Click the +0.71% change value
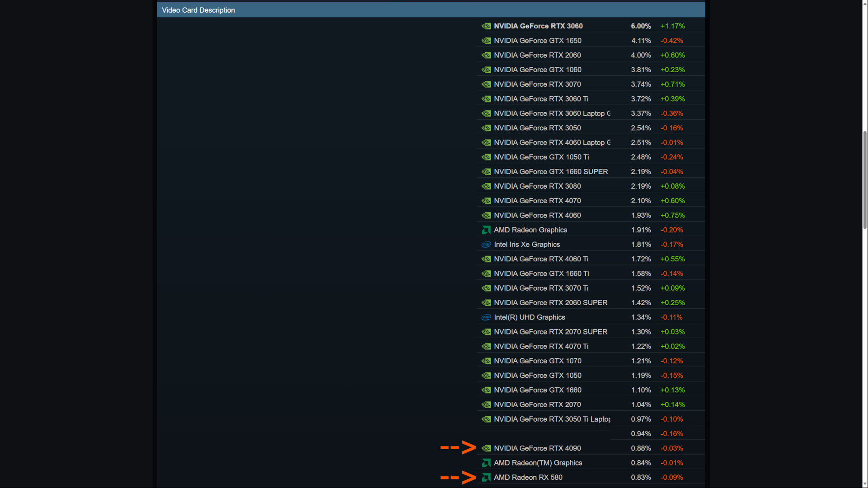Viewport: 868px width, 488px height. pos(673,84)
